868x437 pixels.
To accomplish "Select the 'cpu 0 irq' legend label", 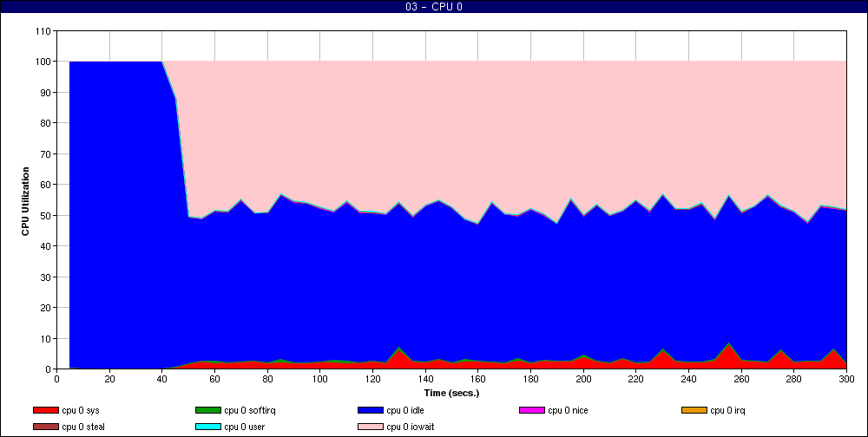I will [x=728, y=410].
